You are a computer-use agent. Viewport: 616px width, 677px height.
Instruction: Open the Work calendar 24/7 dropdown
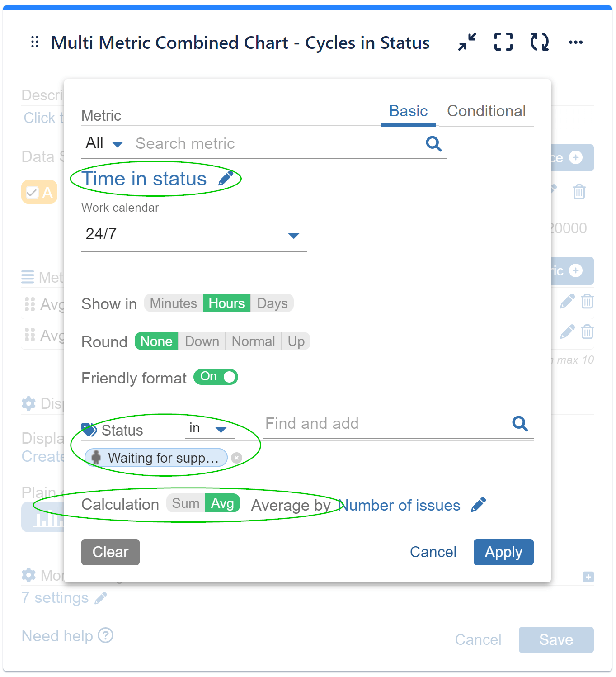point(293,236)
